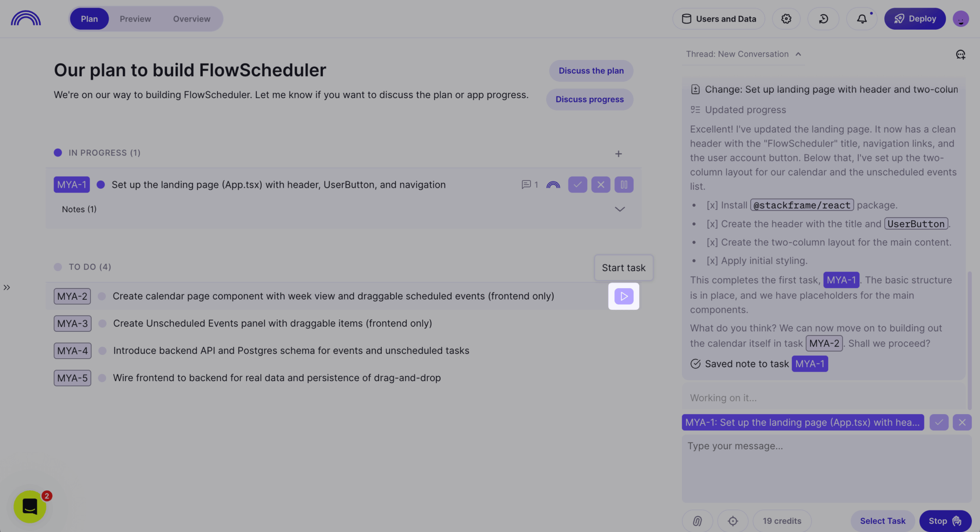Screen dimensions: 980x532
Task: Switch to the Overview tab
Action: (x=191, y=19)
